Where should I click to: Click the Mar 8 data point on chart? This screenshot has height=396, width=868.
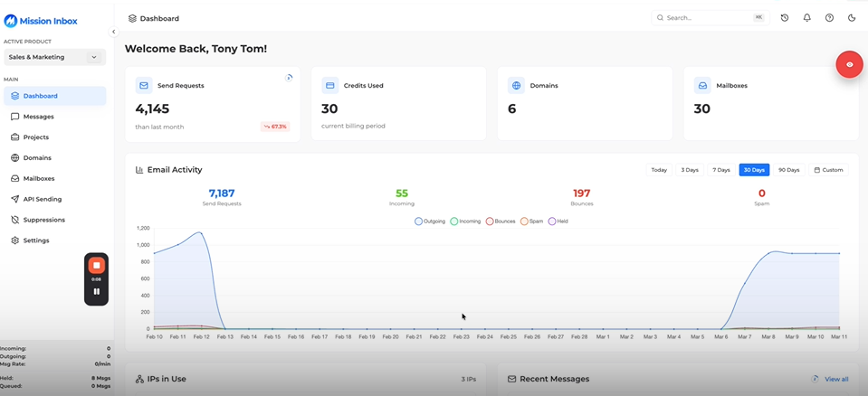[768, 253]
